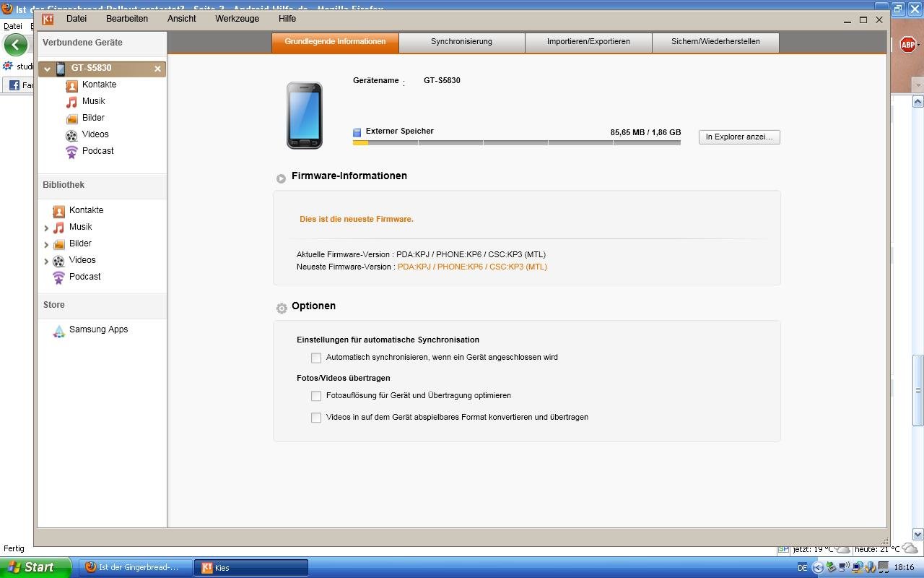Click the Gerätename value GT-S5830

(x=442, y=80)
